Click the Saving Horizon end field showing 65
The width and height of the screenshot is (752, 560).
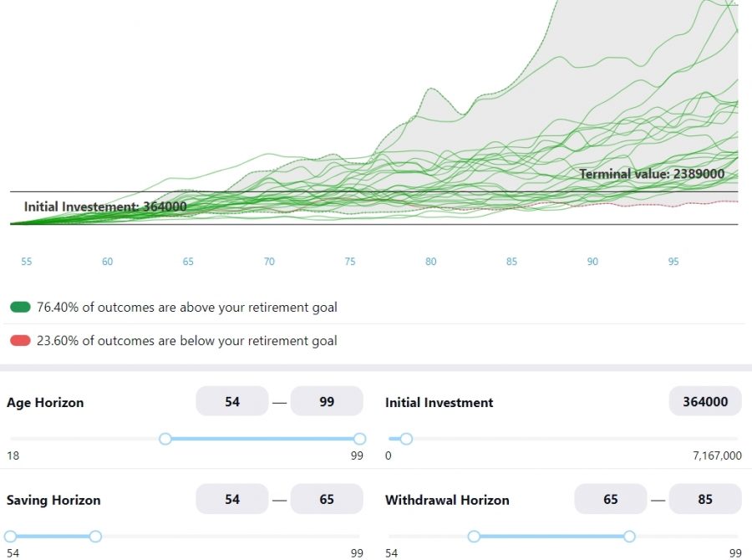327,499
